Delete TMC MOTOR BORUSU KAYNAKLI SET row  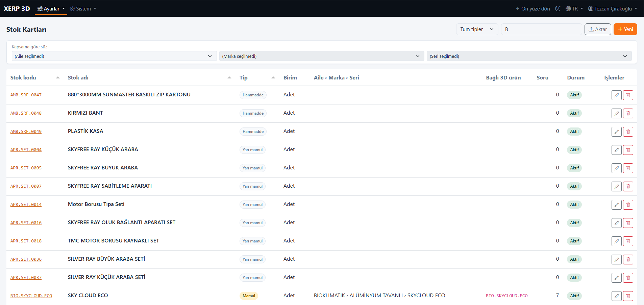pos(628,241)
